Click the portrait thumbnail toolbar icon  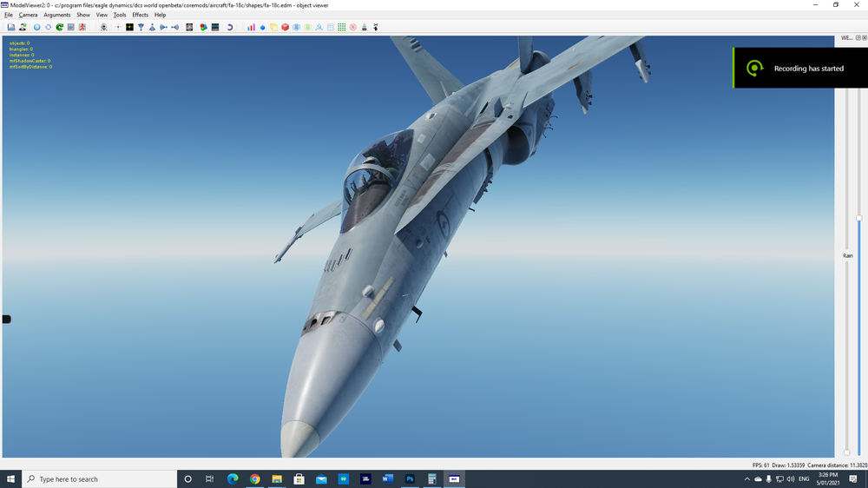189,27
